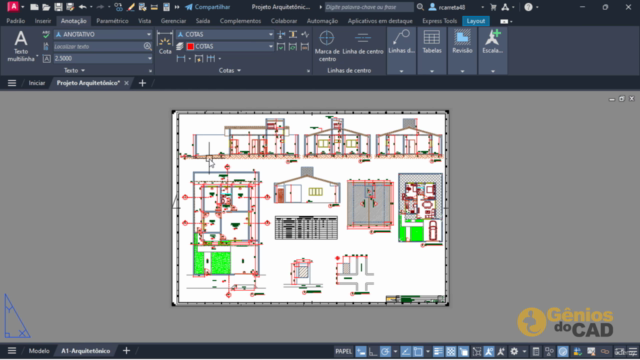The height and width of the screenshot is (360, 640).
Task: Switch to the Paramétrico ribbon tab
Action: coord(112,21)
